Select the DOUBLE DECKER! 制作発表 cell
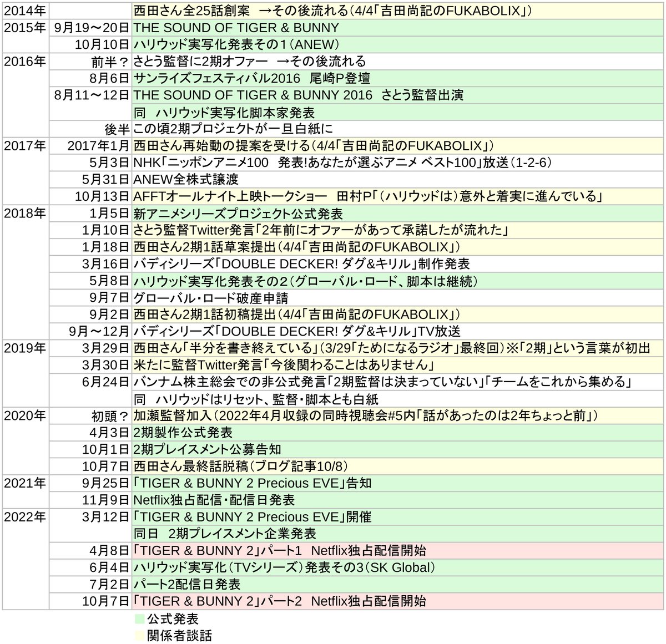The image size is (666, 644). click(398, 264)
